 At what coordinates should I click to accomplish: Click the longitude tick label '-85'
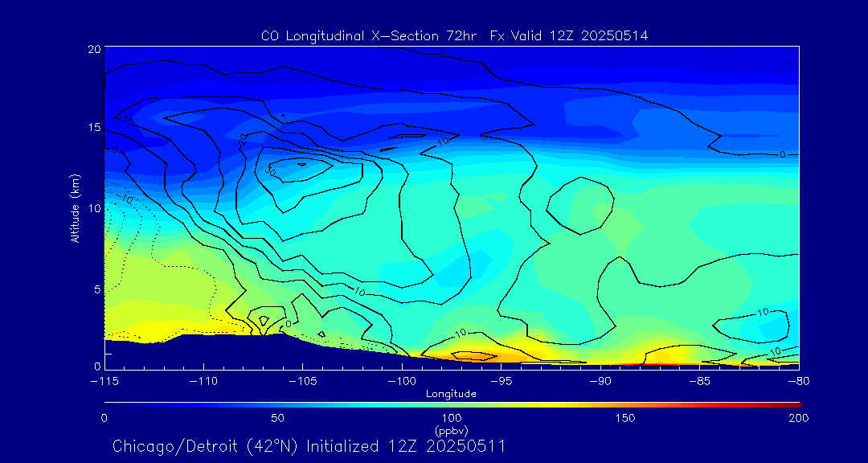pos(700,382)
